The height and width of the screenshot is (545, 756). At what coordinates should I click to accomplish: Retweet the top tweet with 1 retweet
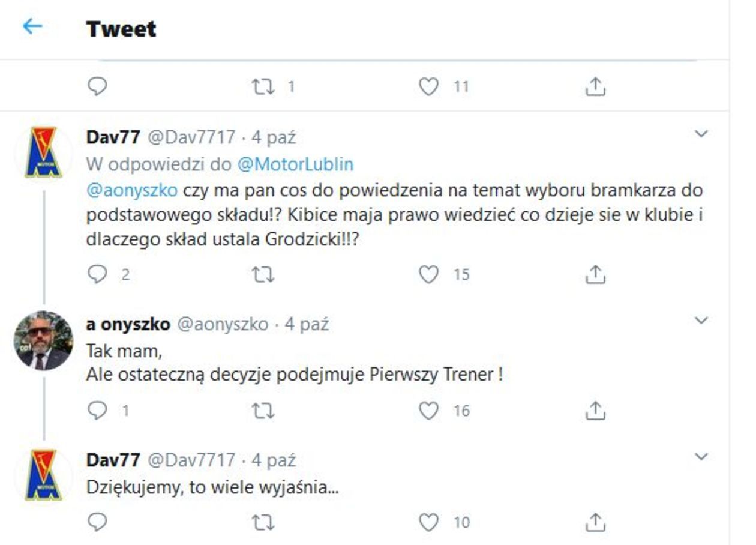pos(263,87)
